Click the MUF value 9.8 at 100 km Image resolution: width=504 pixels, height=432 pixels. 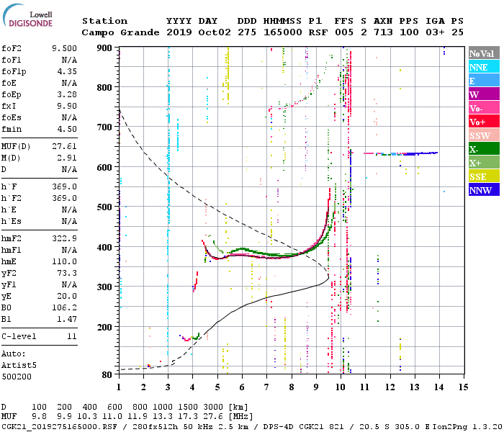point(39,417)
